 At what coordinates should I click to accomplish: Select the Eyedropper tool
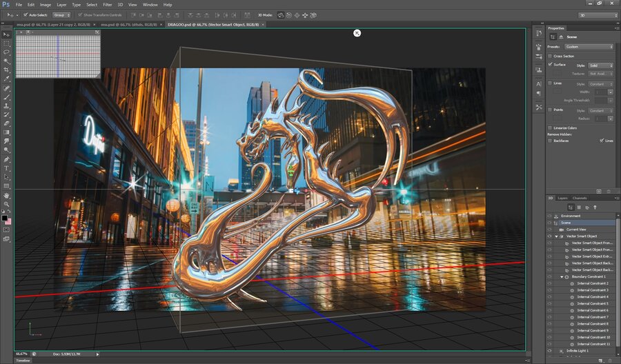tap(6, 79)
